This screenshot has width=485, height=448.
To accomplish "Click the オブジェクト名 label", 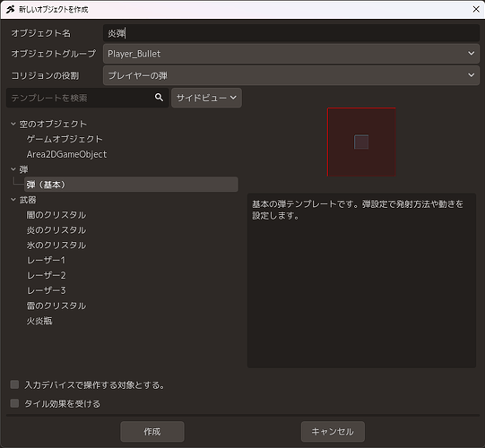I will click(x=41, y=33).
